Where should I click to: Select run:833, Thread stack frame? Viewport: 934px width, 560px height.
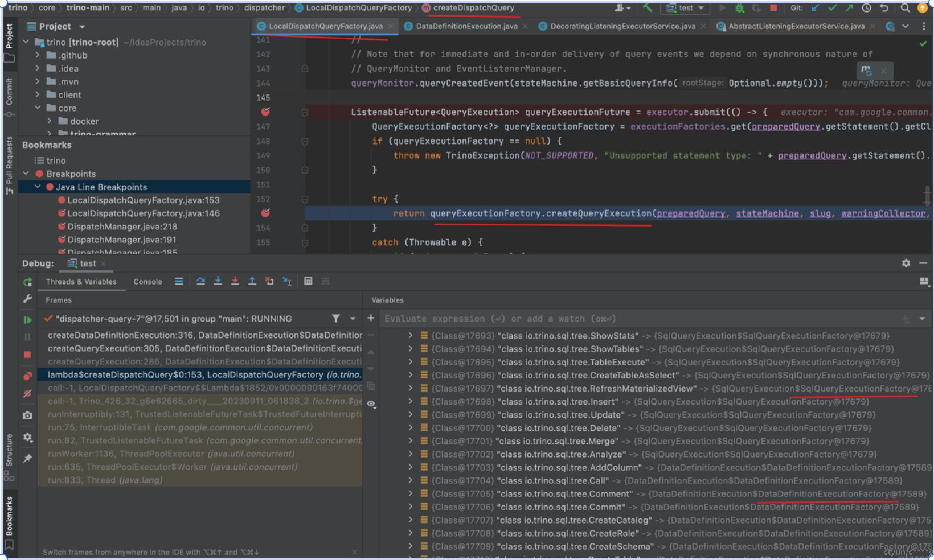tap(200, 480)
